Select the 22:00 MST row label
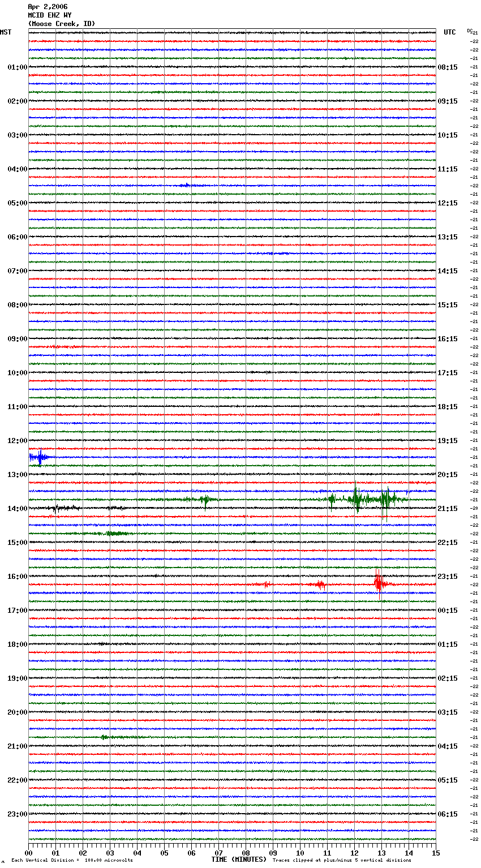 point(18,780)
